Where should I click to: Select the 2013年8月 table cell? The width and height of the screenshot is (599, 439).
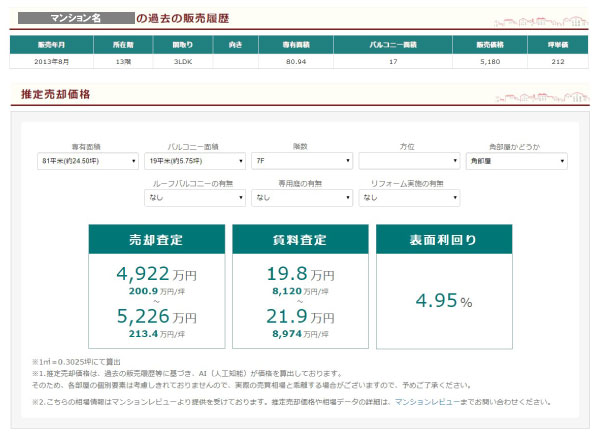[51, 62]
